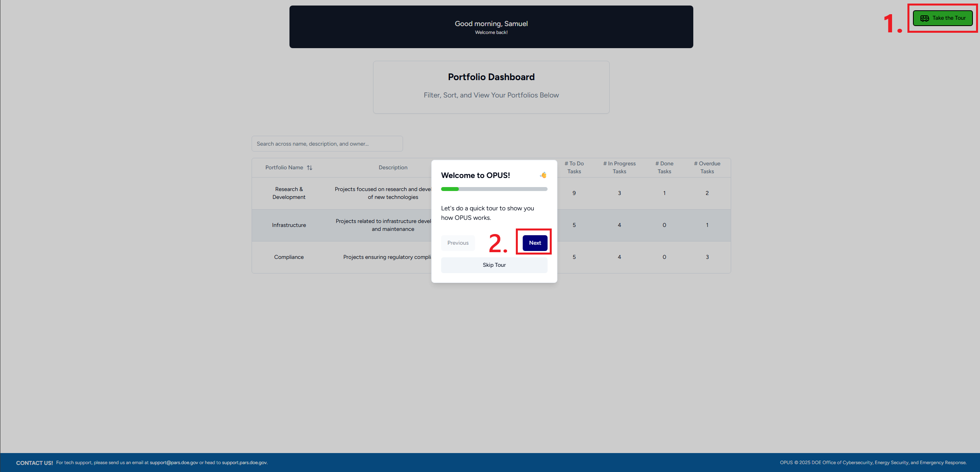Click the waving hand emoji icon
The width and height of the screenshot is (980, 472).
543,175
